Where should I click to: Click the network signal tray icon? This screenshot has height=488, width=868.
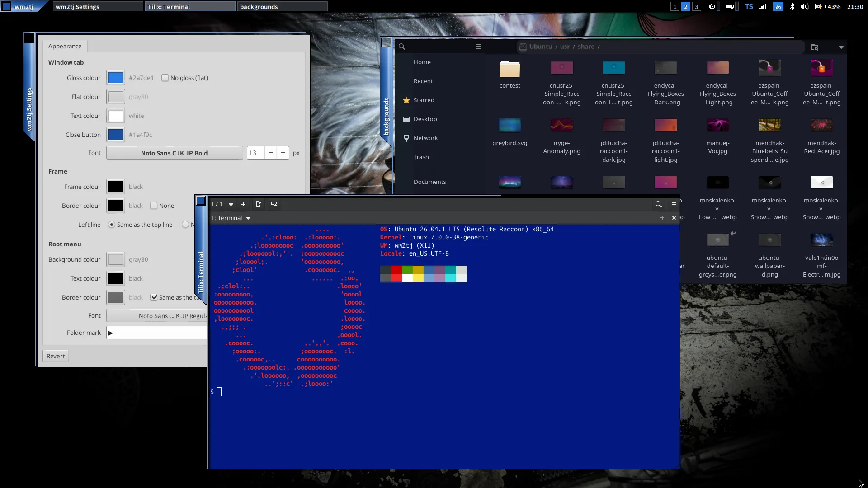[x=763, y=7]
